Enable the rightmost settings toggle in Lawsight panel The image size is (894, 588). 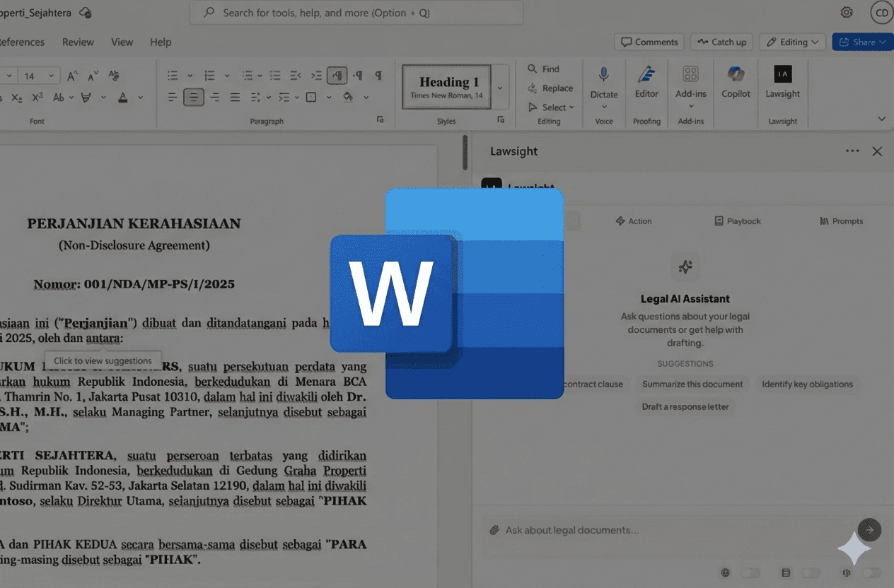871,572
